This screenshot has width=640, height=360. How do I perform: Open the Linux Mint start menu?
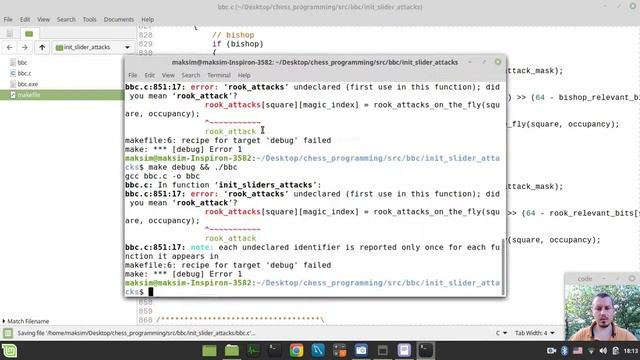(9, 351)
